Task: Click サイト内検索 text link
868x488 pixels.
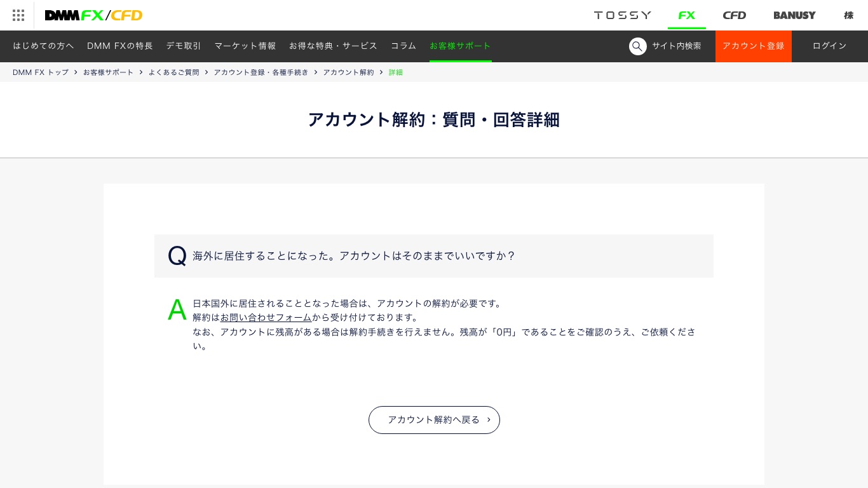Action: [677, 46]
